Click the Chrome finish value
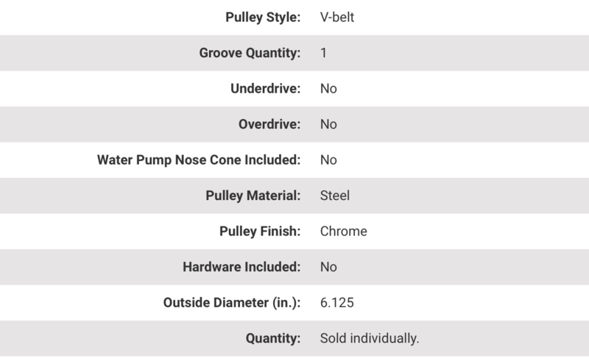589x364 pixels. pyautogui.click(x=343, y=231)
